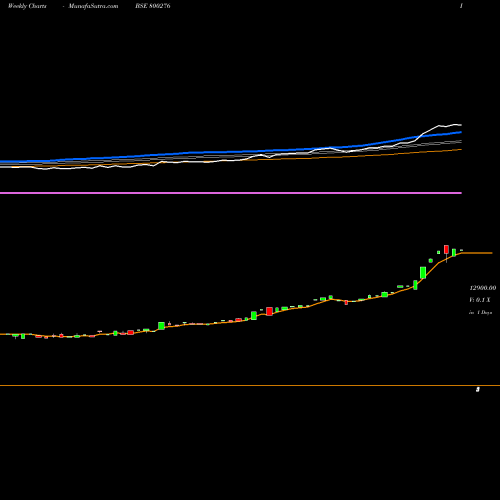This screenshot has width=500, height=500.
Task: Click the "V: 0.1 X" volume label
Action: pos(480,300)
